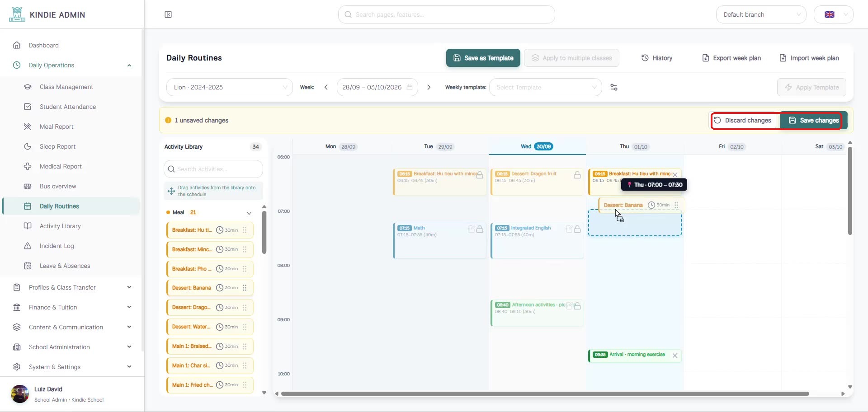Open template filter settings icon
The image size is (868, 412).
614,87
